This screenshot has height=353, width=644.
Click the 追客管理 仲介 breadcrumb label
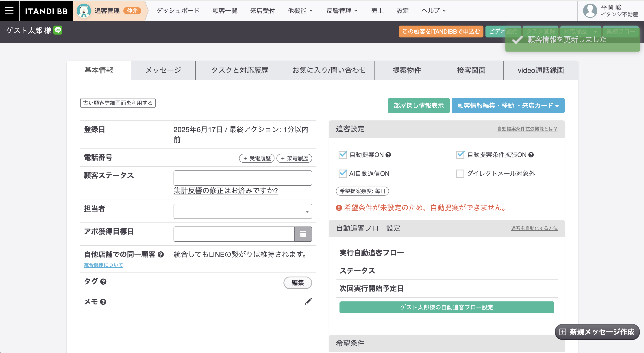pos(117,11)
